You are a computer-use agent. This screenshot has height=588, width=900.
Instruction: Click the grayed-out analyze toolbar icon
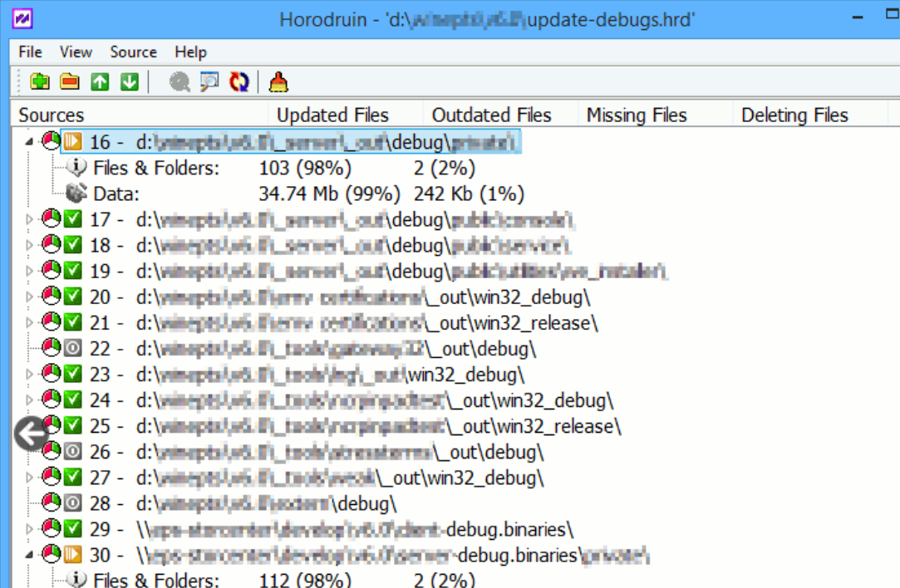point(179,81)
